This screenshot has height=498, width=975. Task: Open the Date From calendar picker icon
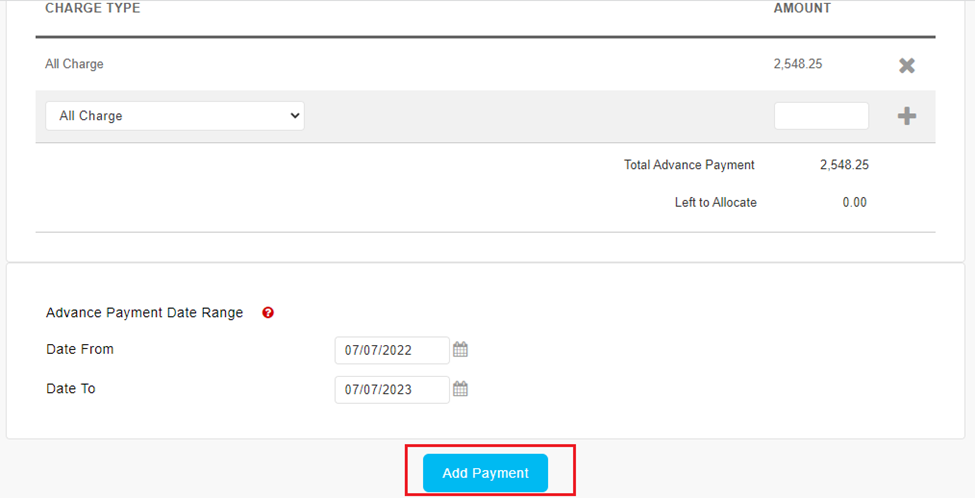coord(460,350)
